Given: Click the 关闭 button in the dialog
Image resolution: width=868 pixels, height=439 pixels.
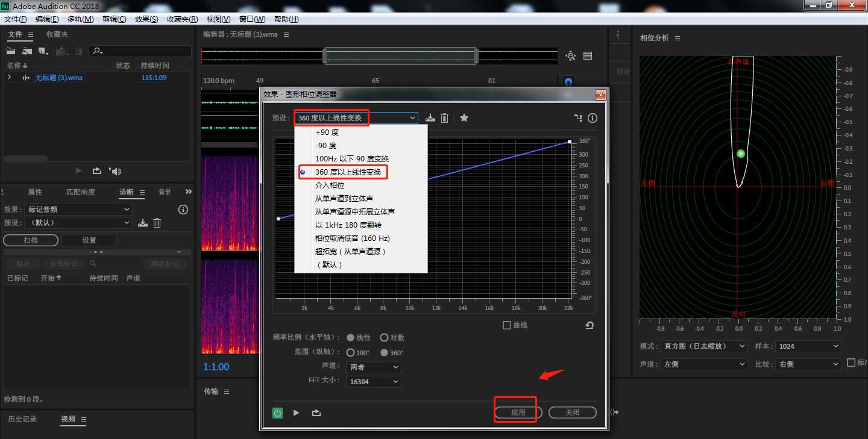Looking at the screenshot, I should (572, 413).
